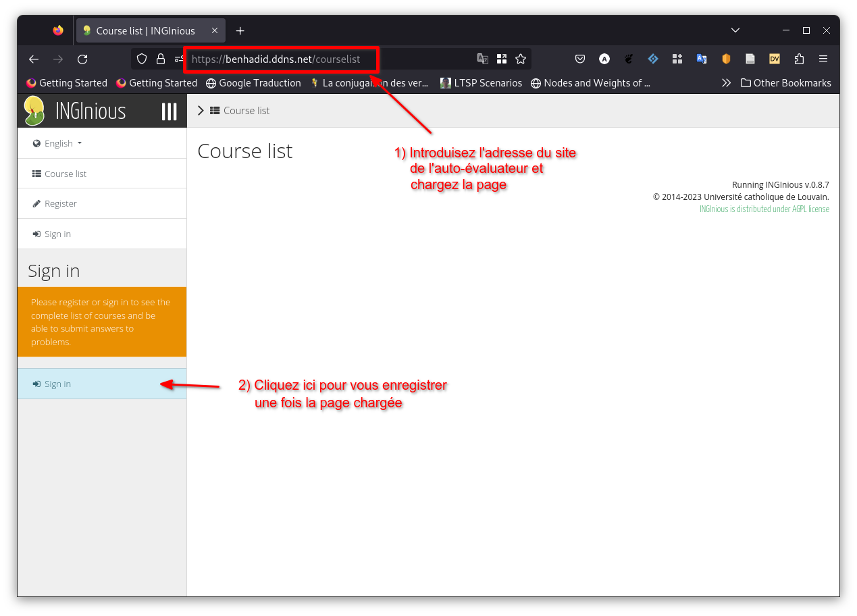This screenshot has width=857, height=616.
Task: Select Sign in in the sidebar menu
Action: [102, 234]
